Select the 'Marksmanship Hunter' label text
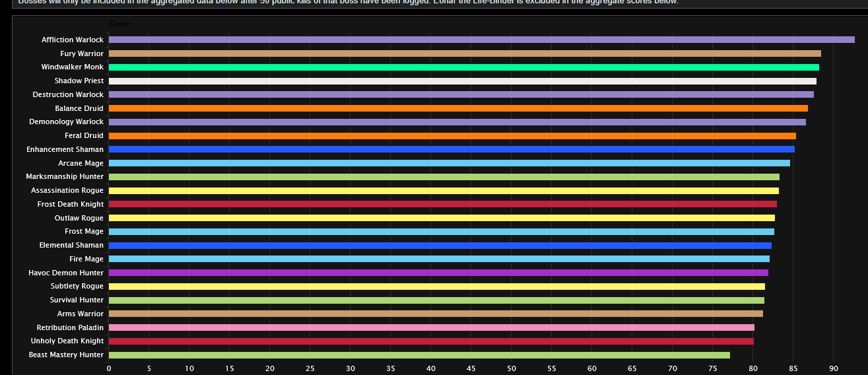Screen dimensions: 868x375 tap(65, 177)
